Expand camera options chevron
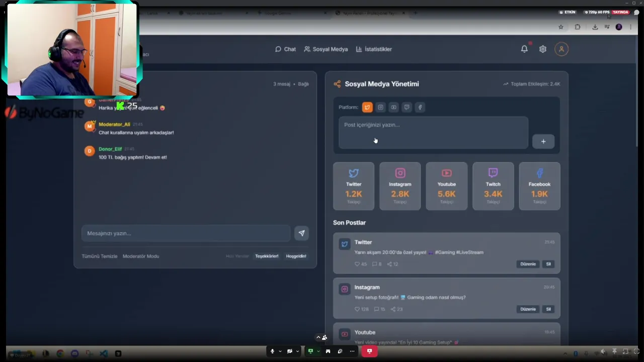This screenshot has height=362, width=644. click(x=297, y=351)
